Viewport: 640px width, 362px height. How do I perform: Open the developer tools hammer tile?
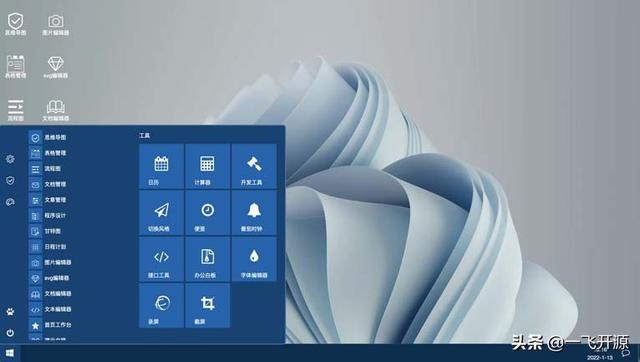(254, 166)
